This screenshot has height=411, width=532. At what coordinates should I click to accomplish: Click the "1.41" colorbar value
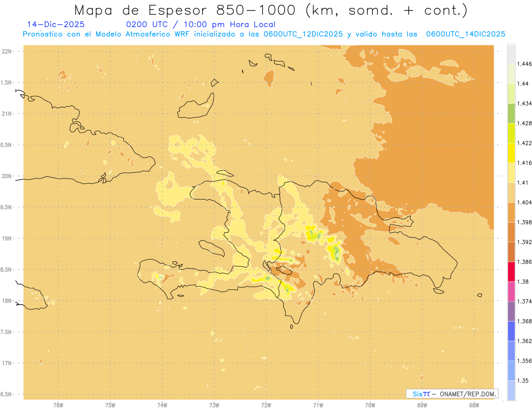(x=523, y=183)
